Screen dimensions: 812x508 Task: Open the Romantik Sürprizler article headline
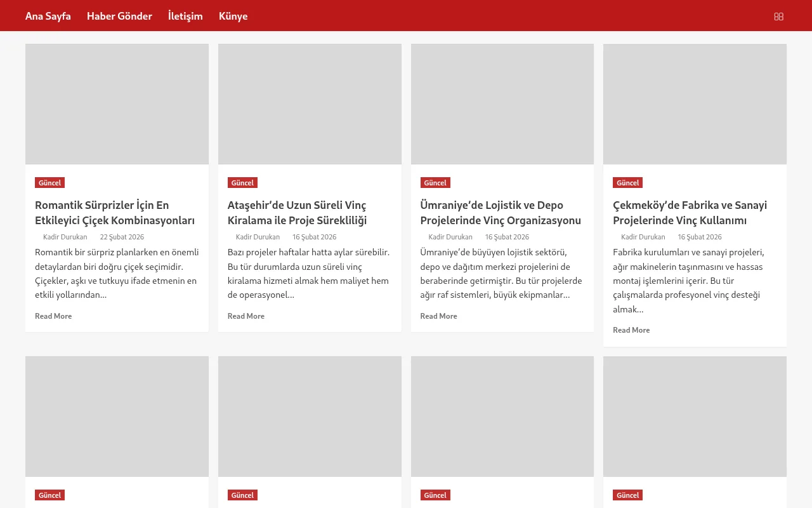(x=115, y=213)
